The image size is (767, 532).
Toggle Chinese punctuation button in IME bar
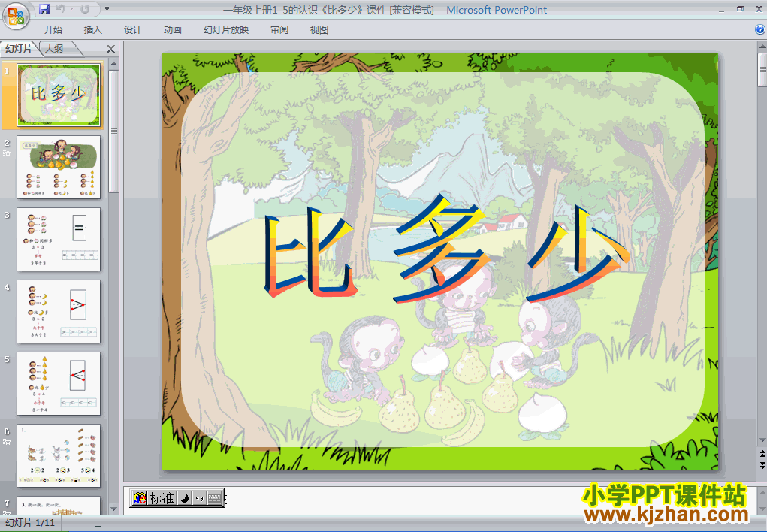click(200, 498)
